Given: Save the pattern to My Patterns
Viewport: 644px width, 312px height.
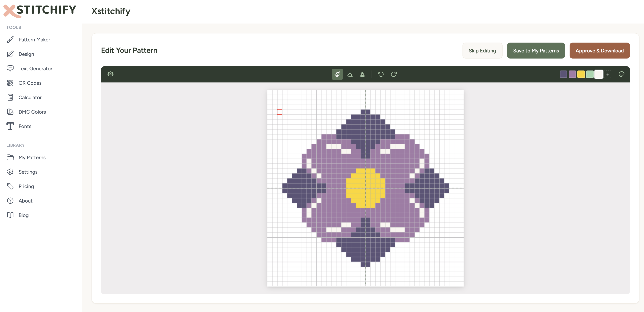Looking at the screenshot, I should coord(536,50).
